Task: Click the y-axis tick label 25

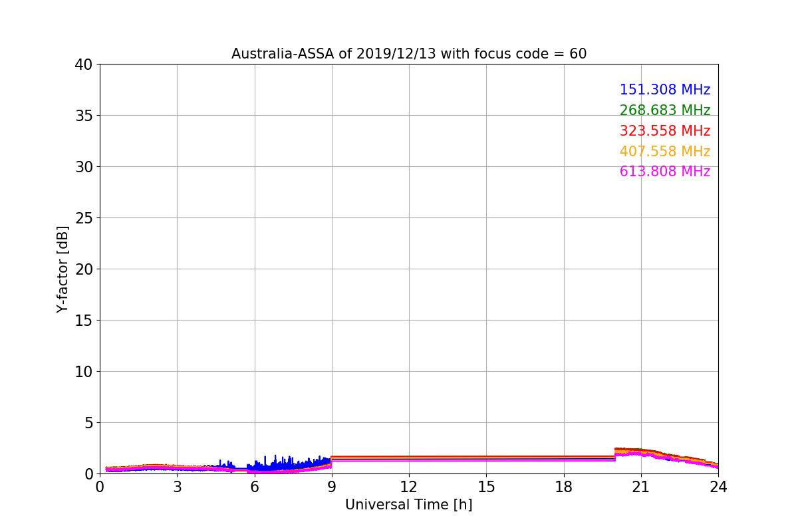Action: point(84,218)
